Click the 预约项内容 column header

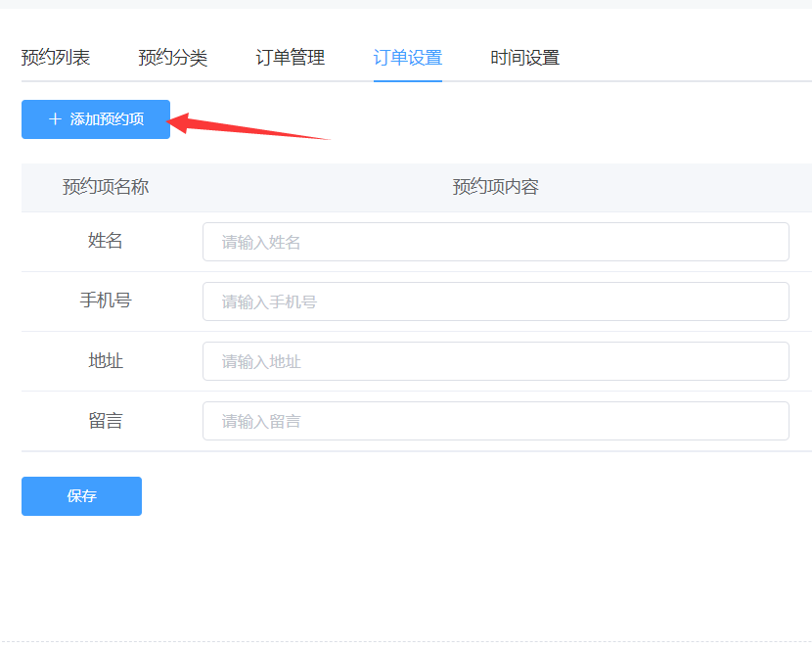coord(495,187)
